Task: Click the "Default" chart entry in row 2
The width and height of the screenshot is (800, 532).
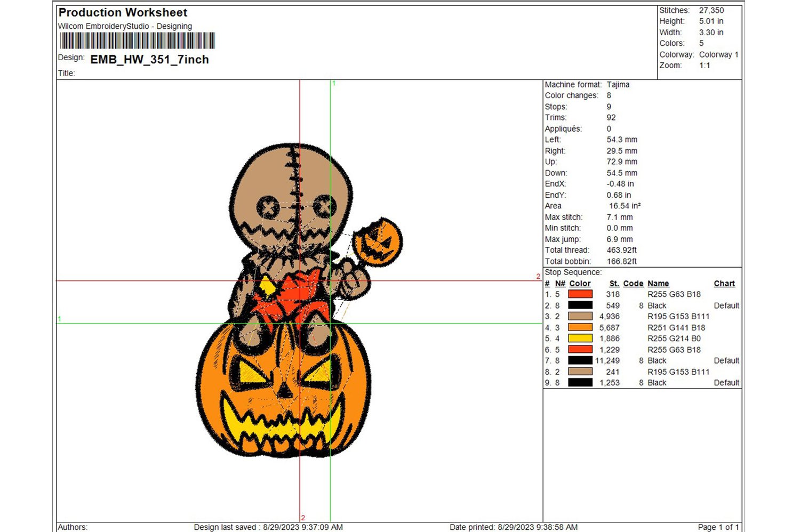Action: point(726,305)
